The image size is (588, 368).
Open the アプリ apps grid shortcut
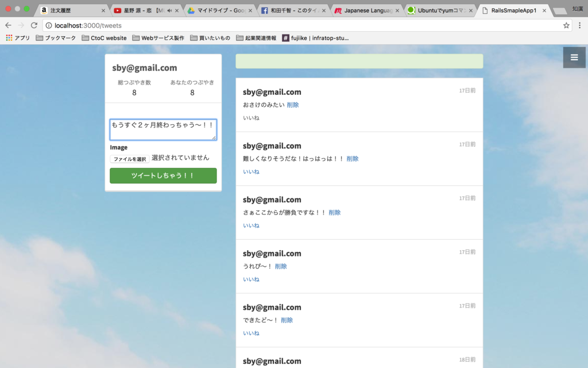18,38
